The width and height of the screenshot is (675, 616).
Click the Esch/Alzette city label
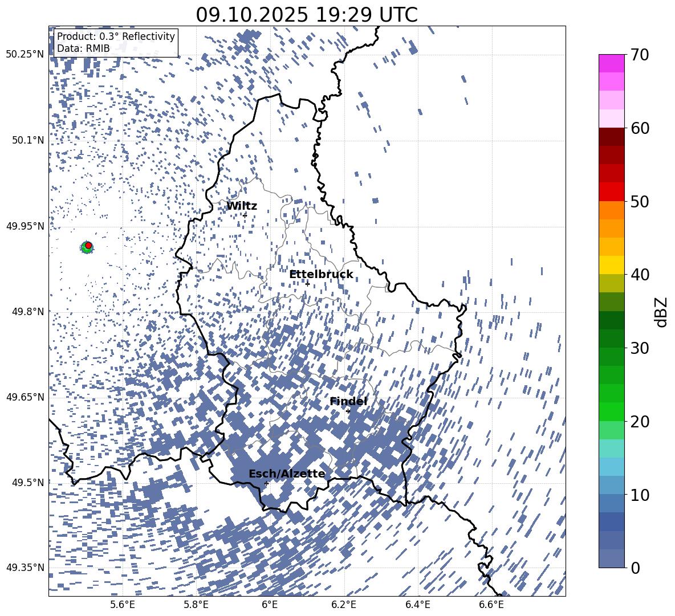point(287,474)
